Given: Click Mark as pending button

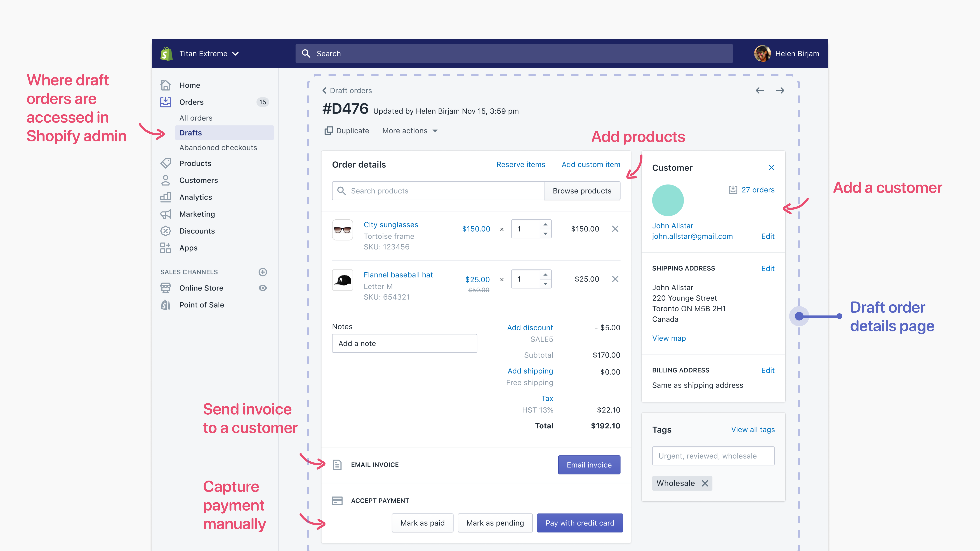Looking at the screenshot, I should pos(495,523).
